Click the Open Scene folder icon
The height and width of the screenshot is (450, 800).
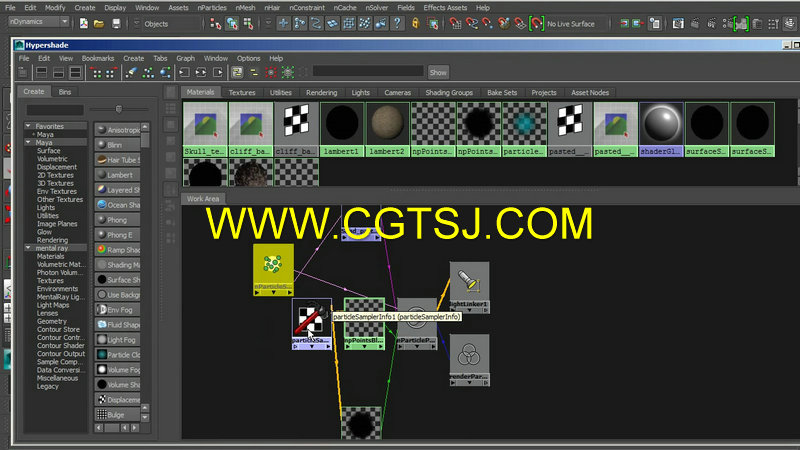pyautogui.click(x=99, y=23)
